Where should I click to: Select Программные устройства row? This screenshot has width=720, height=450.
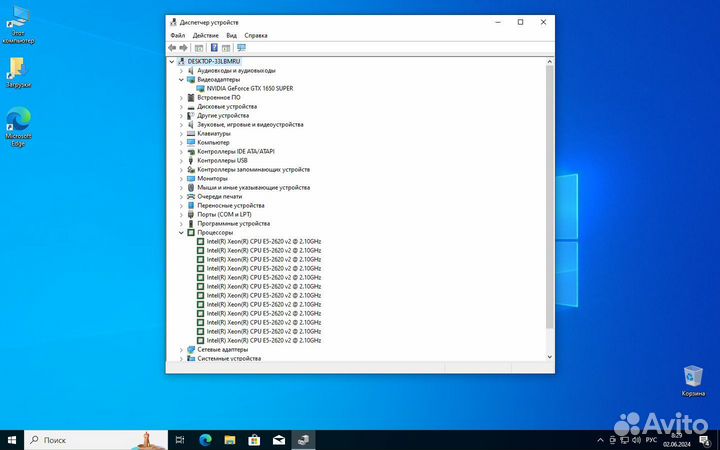[233, 223]
